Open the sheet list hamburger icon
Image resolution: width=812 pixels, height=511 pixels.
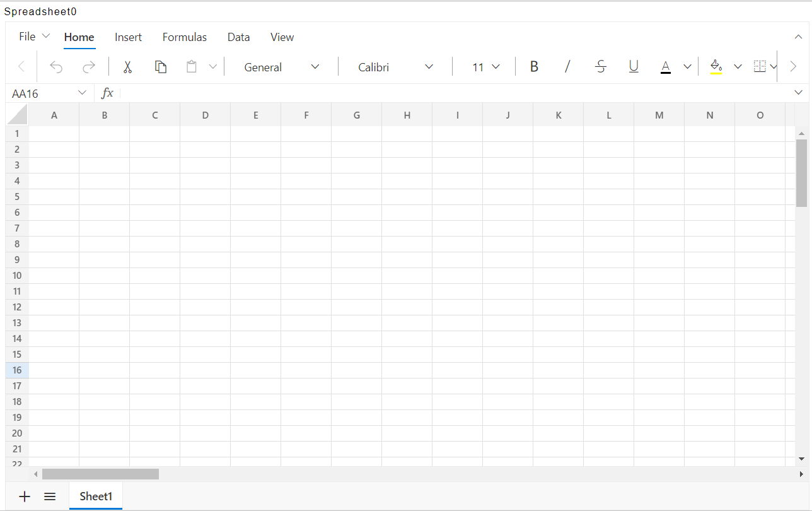(50, 496)
